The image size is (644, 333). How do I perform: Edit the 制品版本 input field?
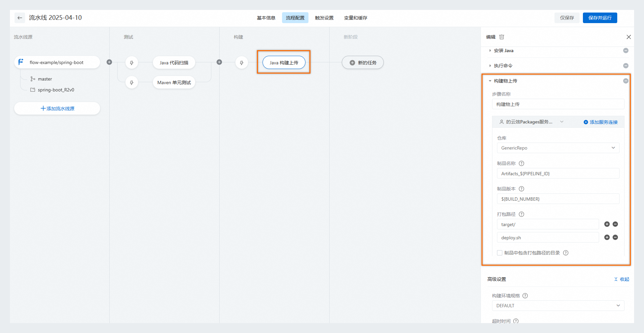pos(558,199)
